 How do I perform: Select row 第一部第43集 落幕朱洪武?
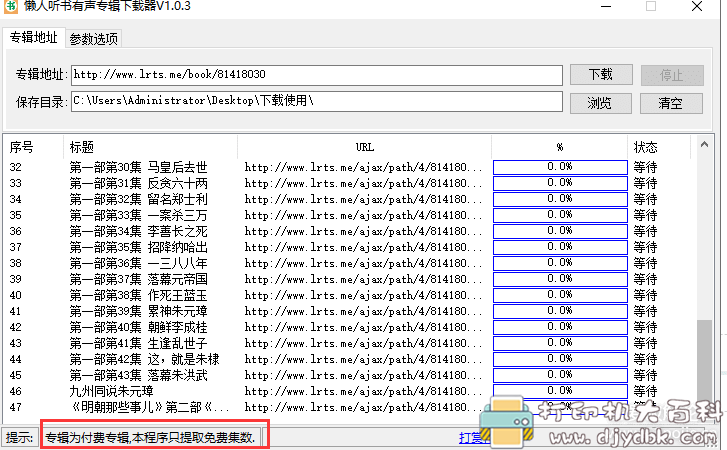coord(347,375)
